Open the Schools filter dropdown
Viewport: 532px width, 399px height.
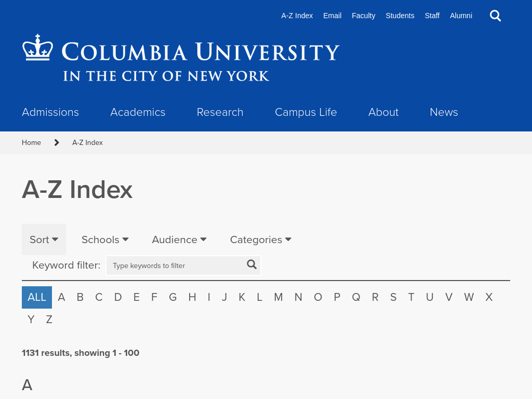point(105,240)
